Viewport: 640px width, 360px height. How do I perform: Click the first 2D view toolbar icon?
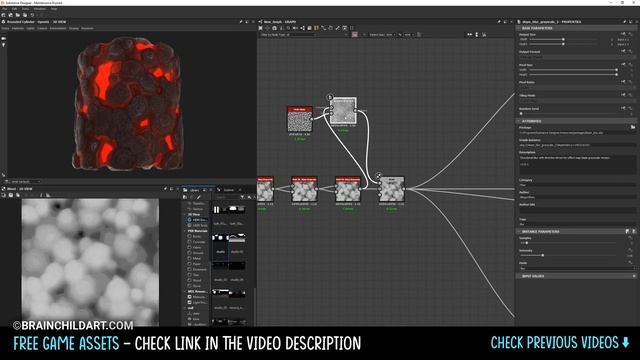tap(4, 195)
